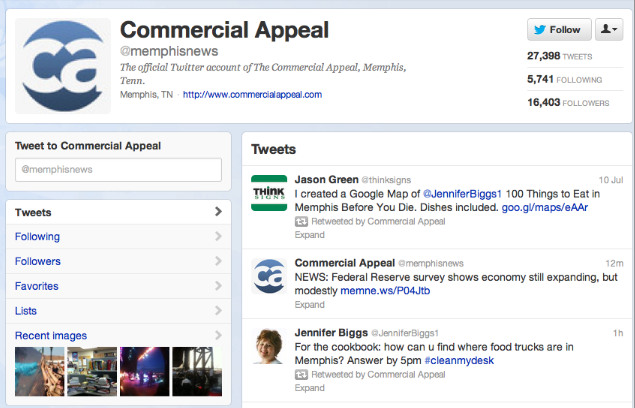Open the goo.gl/maps/eAAr link
The image size is (635, 408).
pyautogui.click(x=545, y=207)
